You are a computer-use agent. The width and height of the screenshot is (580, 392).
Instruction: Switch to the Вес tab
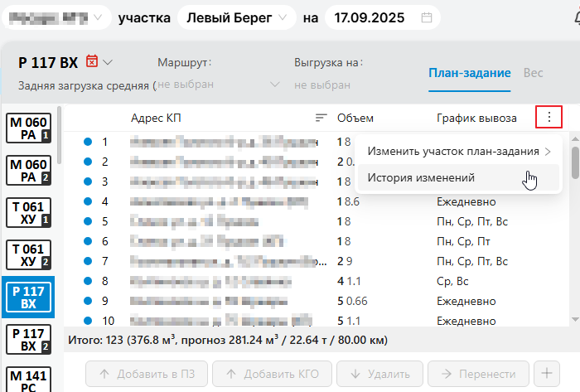coord(533,73)
